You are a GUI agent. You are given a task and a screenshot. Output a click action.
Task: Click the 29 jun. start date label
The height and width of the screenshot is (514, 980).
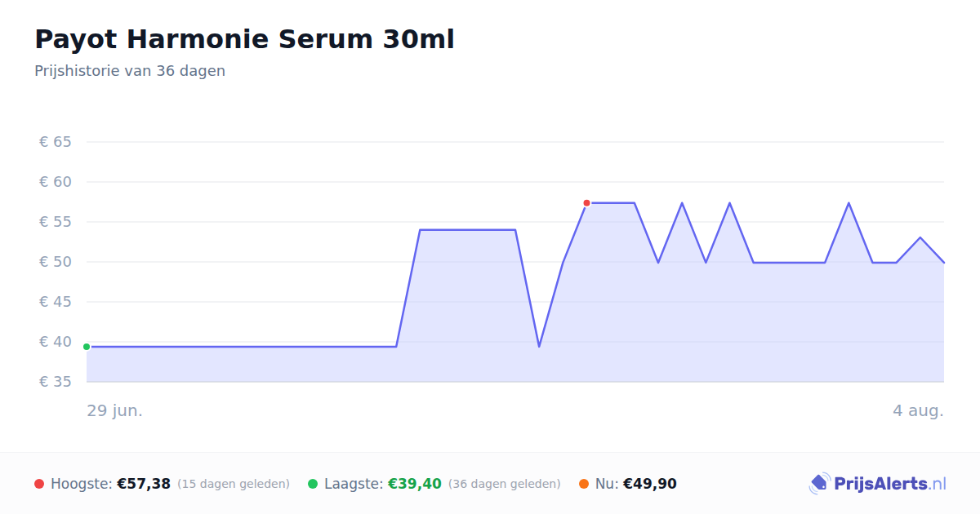click(115, 410)
